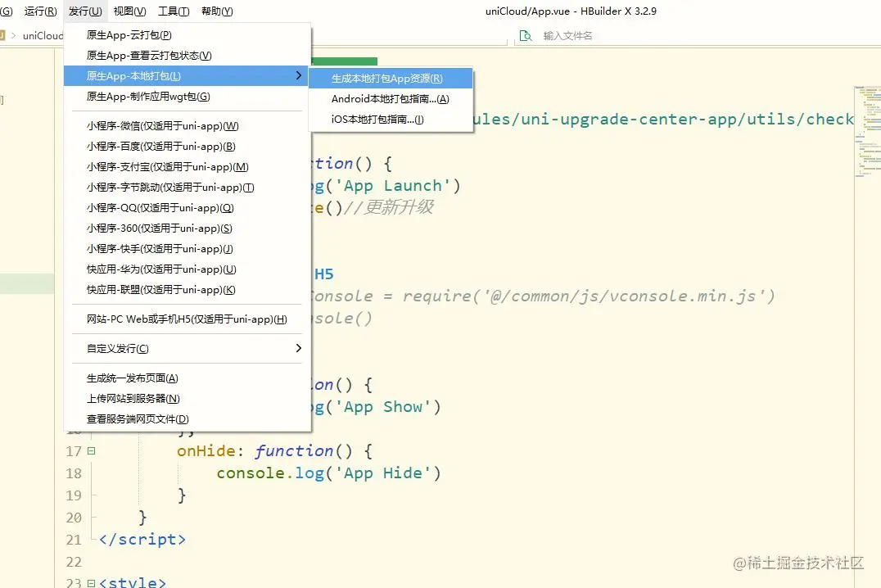
Task: Select 小程序-快手(仅适用于uni-app)(J)
Action: click(x=187, y=248)
